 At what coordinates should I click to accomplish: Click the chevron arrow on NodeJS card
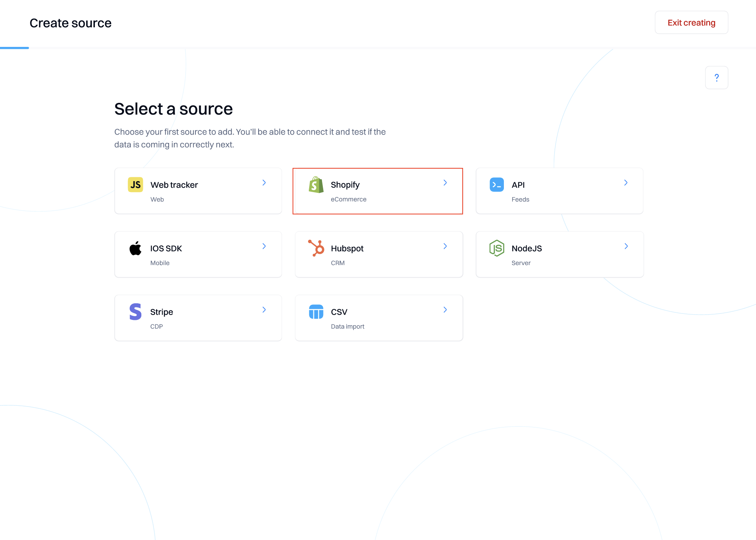coord(626,246)
